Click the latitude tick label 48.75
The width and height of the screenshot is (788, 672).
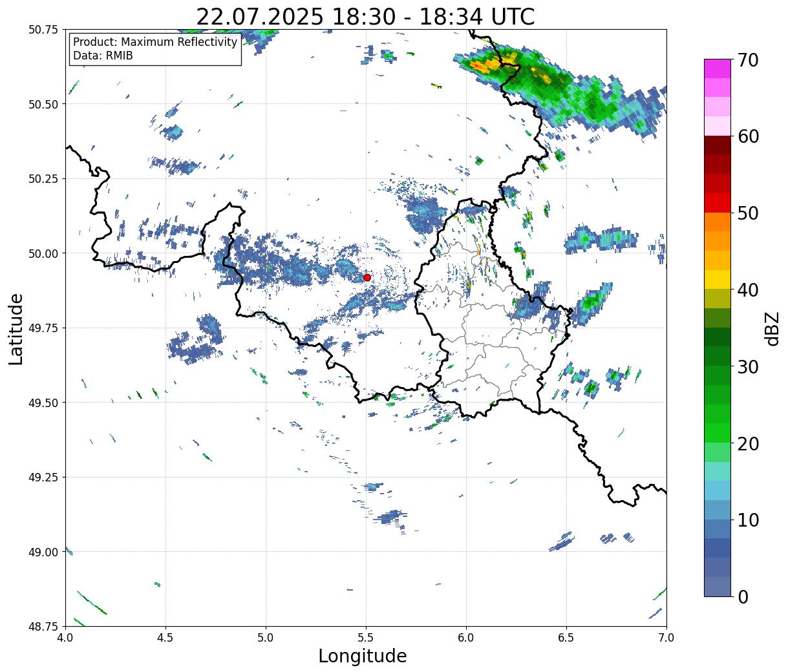click(x=43, y=626)
